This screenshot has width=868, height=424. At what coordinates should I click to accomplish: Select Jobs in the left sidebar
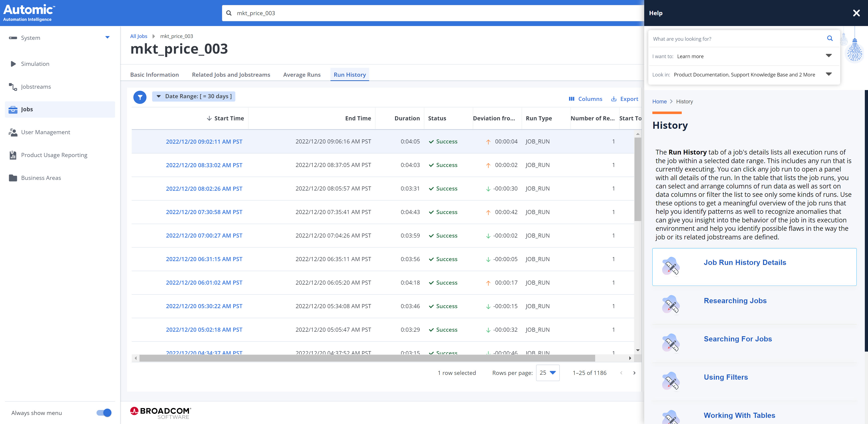tap(27, 109)
